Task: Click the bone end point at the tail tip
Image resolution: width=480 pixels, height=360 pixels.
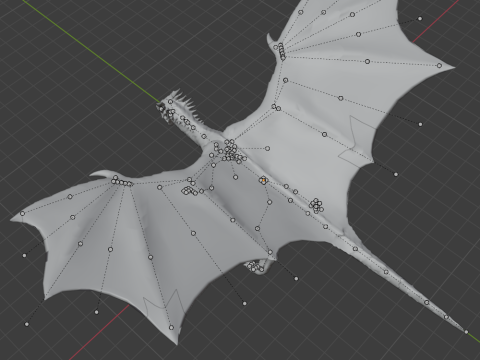Action: (466, 332)
